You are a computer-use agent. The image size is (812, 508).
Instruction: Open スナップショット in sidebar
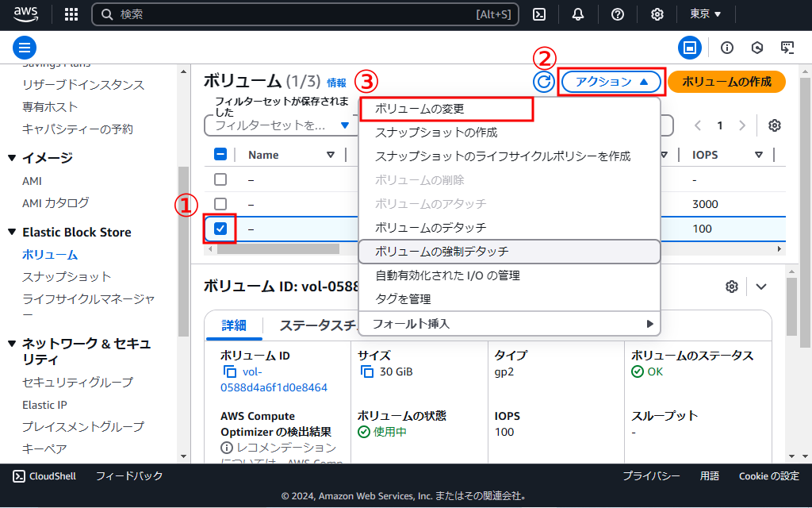pyautogui.click(x=67, y=277)
